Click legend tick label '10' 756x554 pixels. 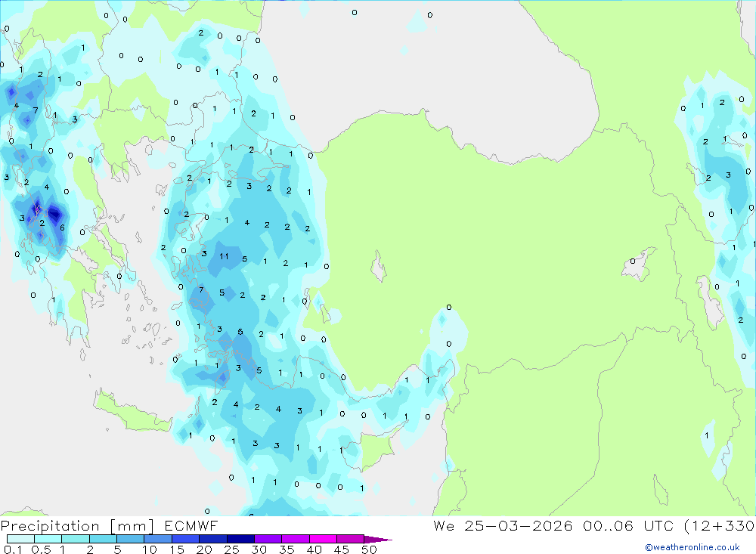click(x=150, y=549)
